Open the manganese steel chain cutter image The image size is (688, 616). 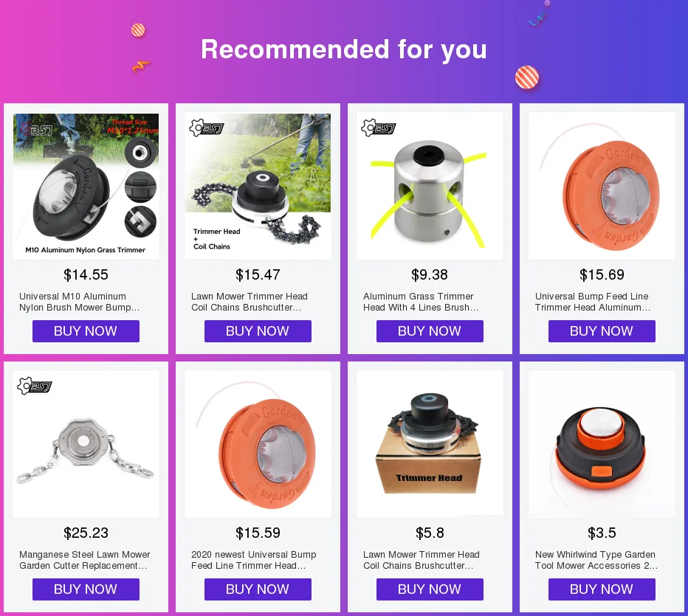(86, 444)
